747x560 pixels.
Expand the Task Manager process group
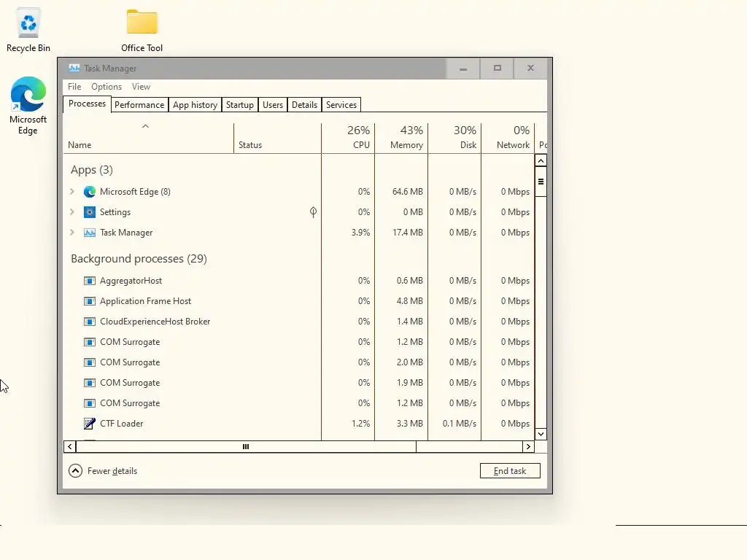tap(72, 233)
